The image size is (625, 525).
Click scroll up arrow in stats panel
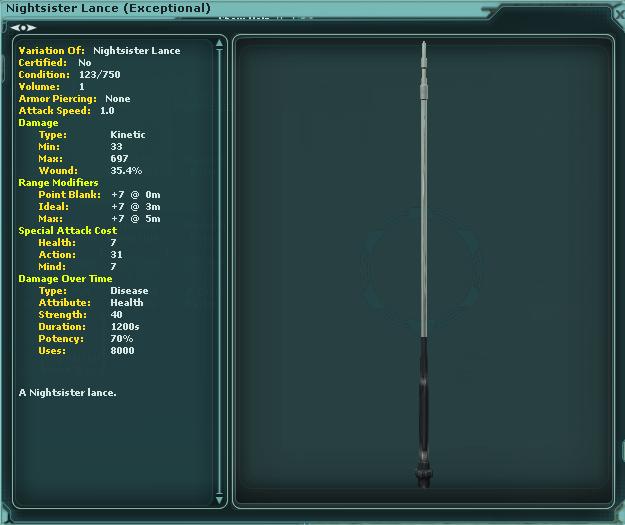pos(219,43)
